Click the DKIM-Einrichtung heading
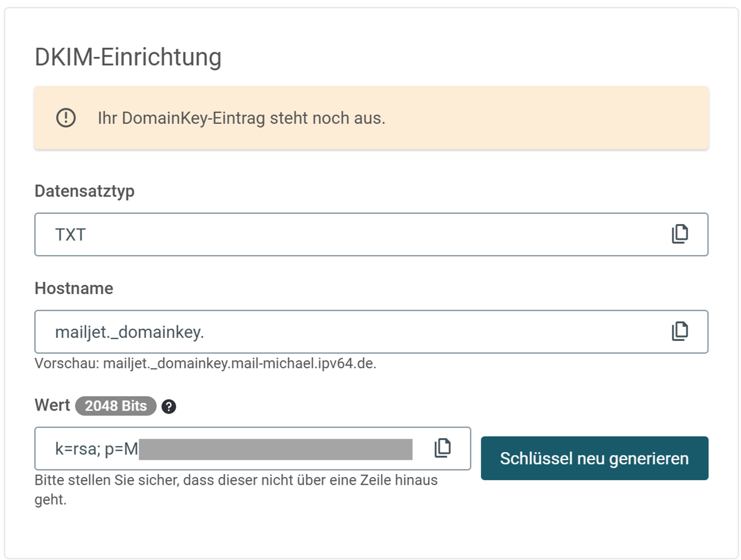The image size is (741, 560). pyautogui.click(x=128, y=57)
